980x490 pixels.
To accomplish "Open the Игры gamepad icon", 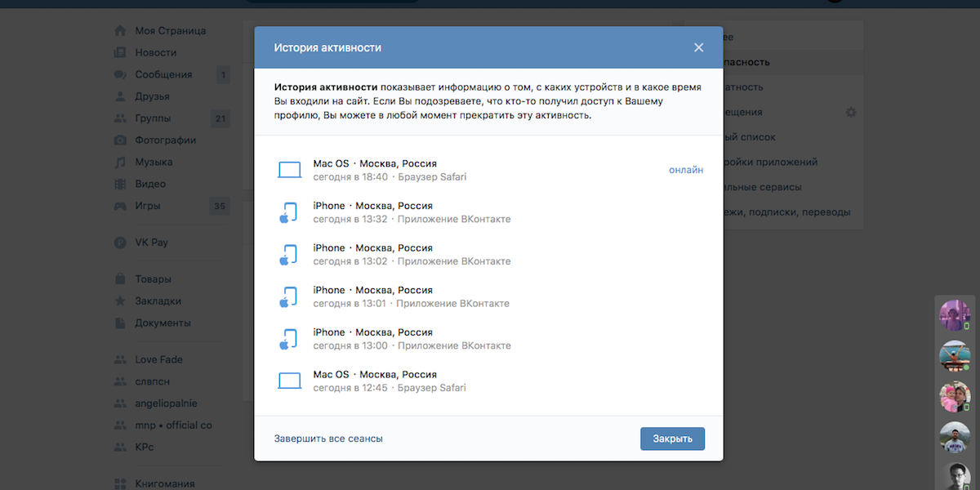I will pos(120,206).
